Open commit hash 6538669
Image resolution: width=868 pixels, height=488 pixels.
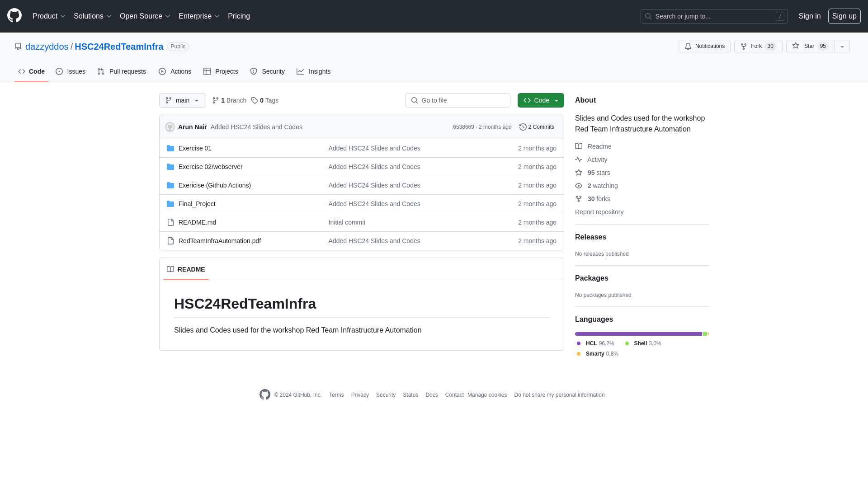pos(463,127)
